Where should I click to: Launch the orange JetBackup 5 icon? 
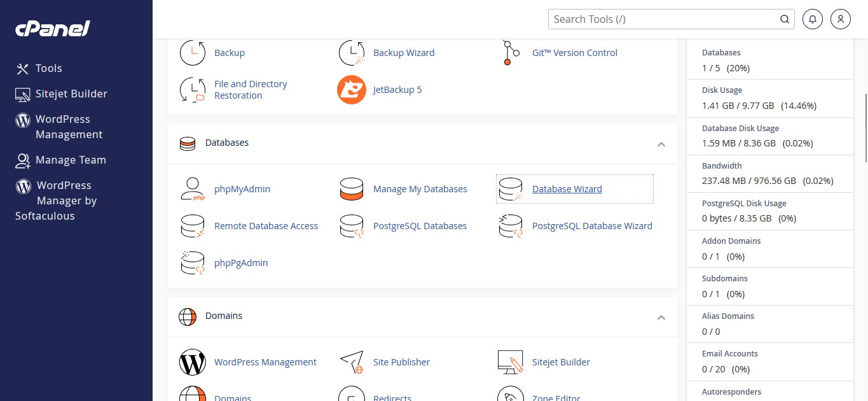click(x=352, y=90)
